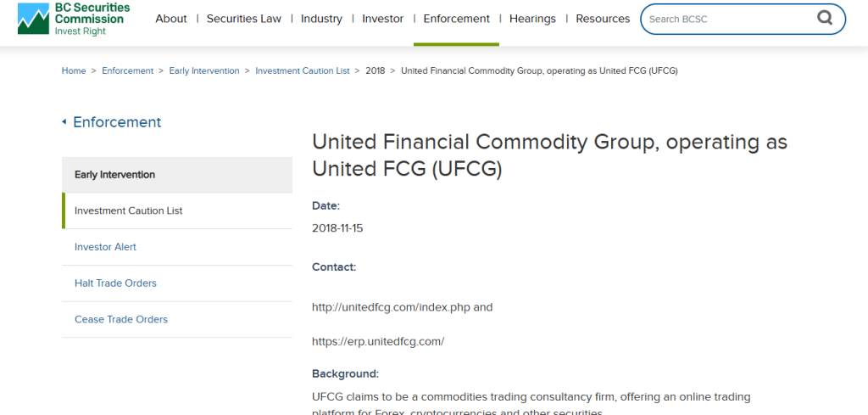The width and height of the screenshot is (868, 415).
Task: Click the search magnifier icon
Action: click(825, 19)
